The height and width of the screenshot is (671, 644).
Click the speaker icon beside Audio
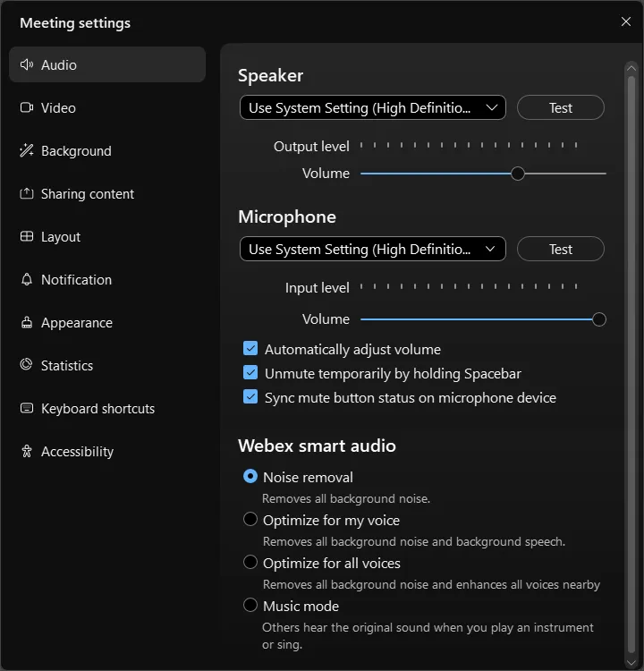[26, 65]
